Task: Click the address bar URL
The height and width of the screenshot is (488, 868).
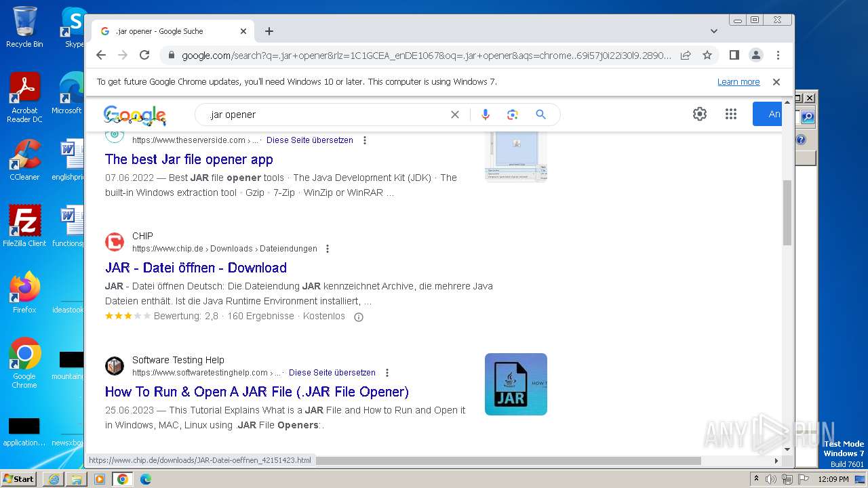Action: (427, 56)
